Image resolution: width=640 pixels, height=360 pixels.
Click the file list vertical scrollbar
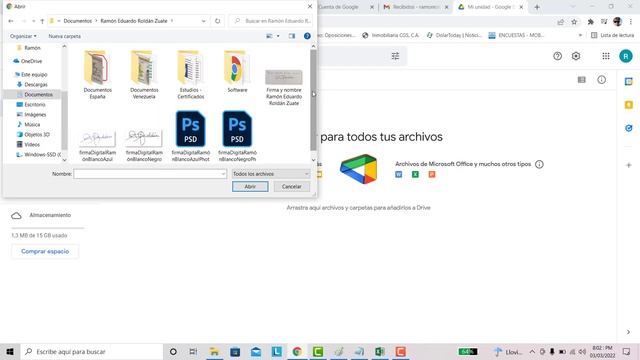click(313, 100)
